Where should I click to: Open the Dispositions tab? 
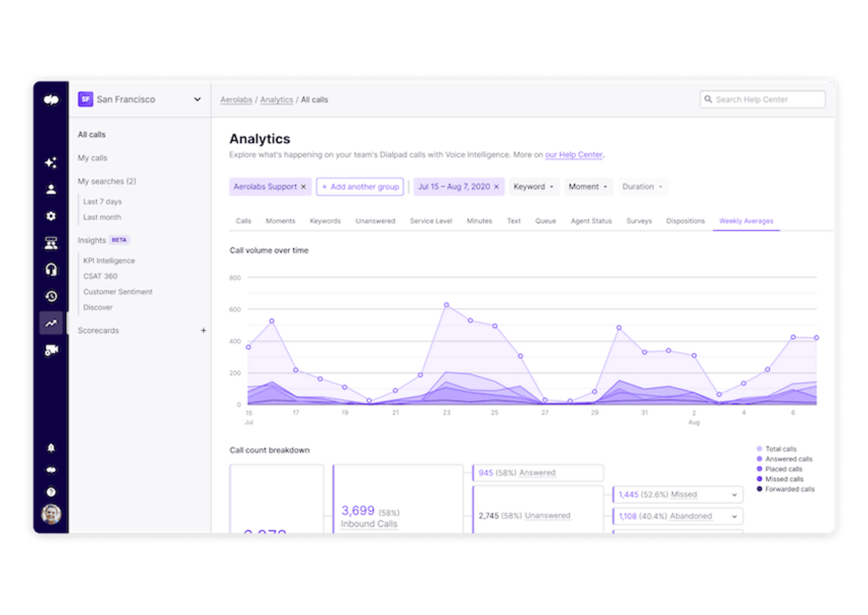coord(685,221)
